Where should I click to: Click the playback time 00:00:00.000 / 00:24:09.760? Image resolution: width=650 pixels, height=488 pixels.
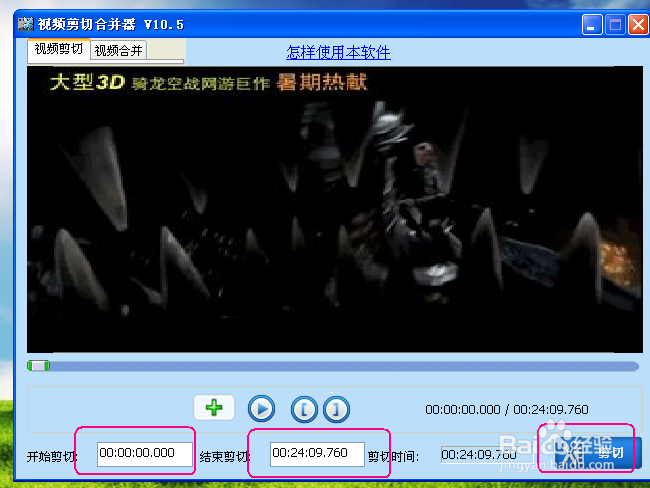point(507,410)
